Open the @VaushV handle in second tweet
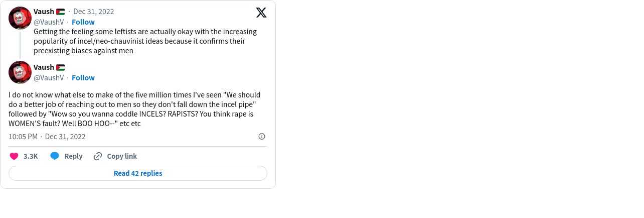Image resolution: width=644 pixels, height=218 pixels. point(49,78)
